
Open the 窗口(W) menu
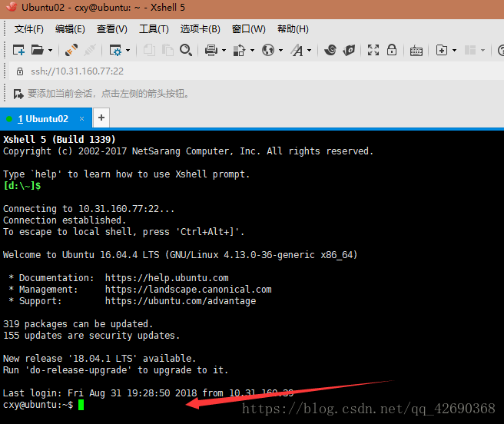tap(249, 29)
